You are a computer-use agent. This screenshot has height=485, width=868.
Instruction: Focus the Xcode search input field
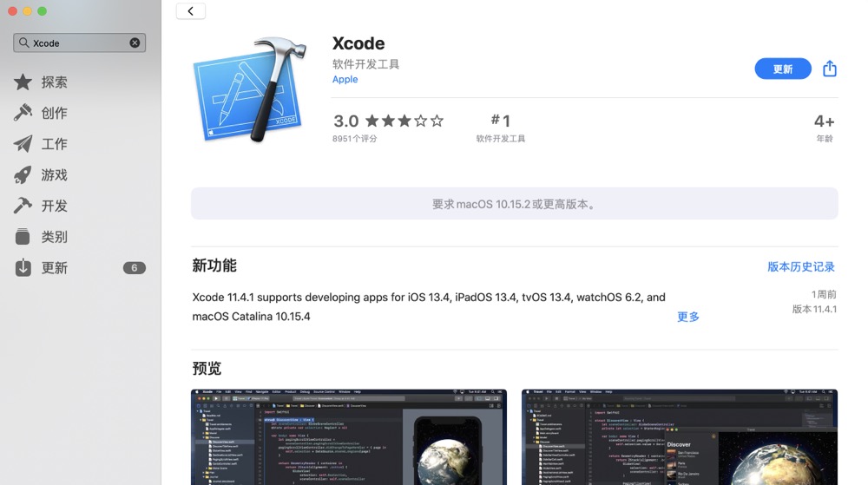tap(79, 43)
